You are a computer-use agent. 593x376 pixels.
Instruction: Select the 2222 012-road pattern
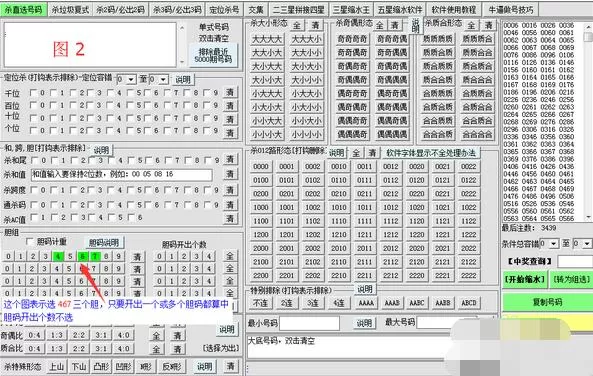tap(469, 276)
